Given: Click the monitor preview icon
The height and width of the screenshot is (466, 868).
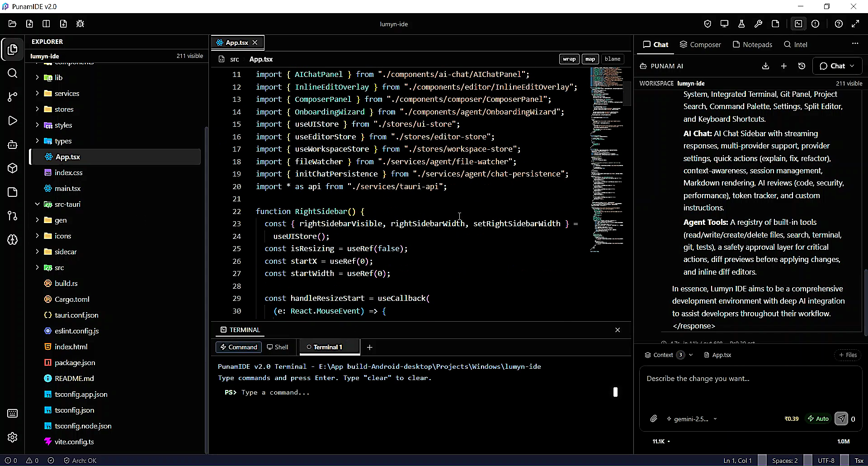Looking at the screenshot, I should pos(724,24).
